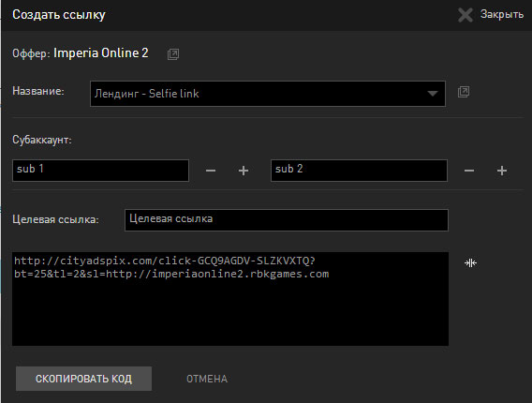Click inside the generated link code area

click(230, 299)
